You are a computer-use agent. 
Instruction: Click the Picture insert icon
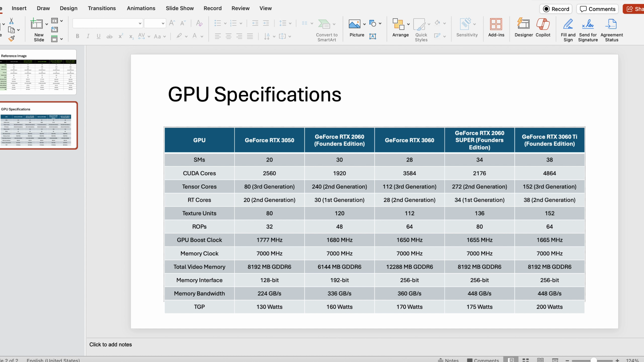pyautogui.click(x=354, y=24)
